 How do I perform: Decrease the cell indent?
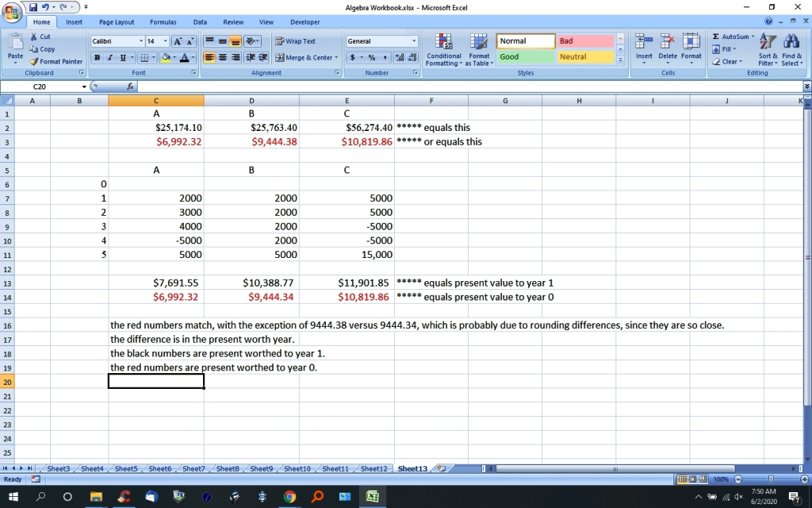coord(251,57)
